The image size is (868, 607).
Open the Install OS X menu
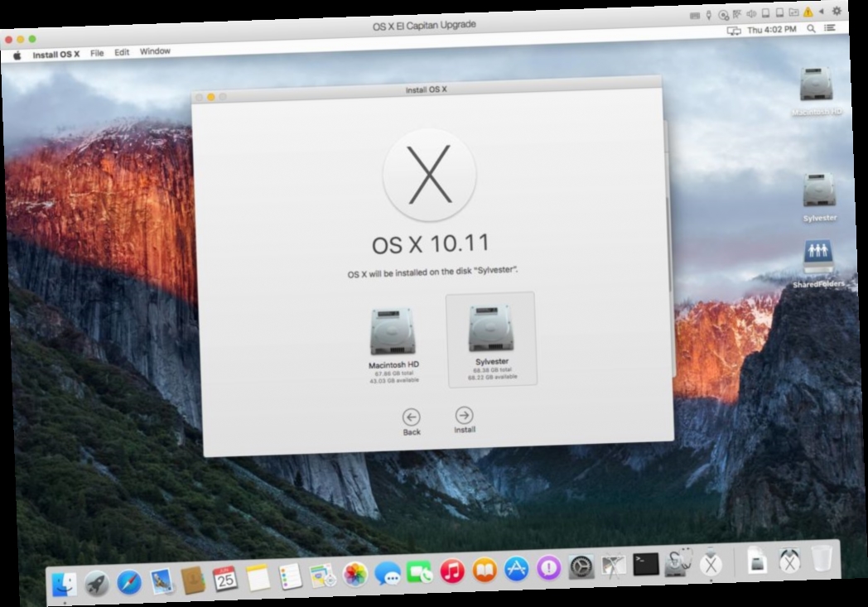[x=56, y=54]
